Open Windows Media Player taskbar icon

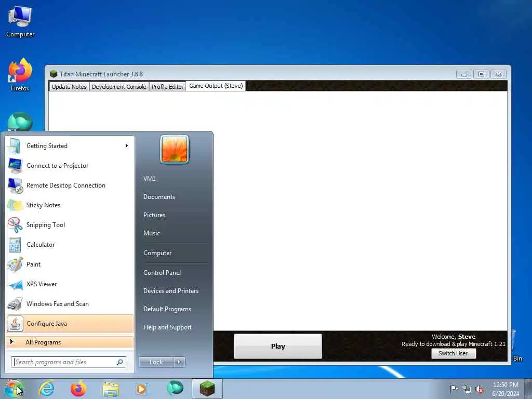coord(141,389)
